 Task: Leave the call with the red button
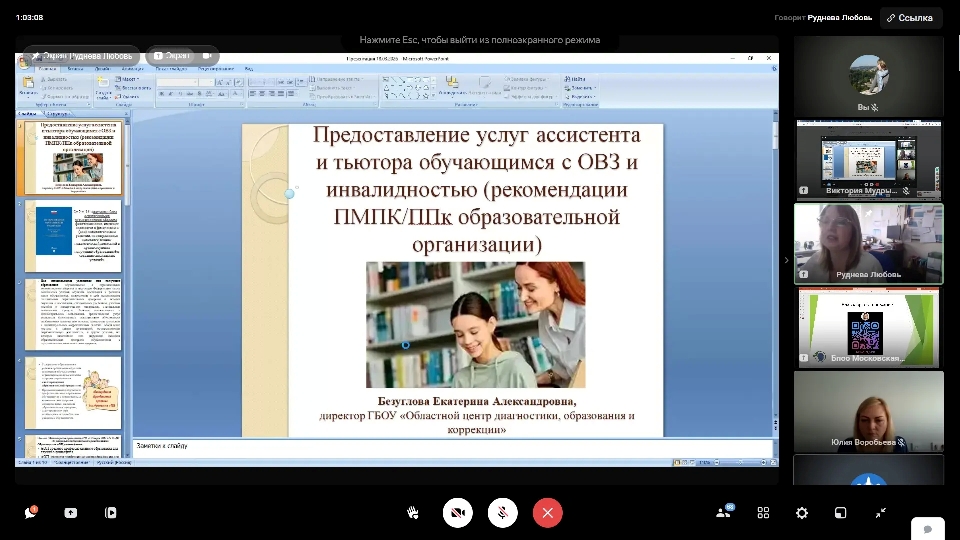(x=547, y=513)
